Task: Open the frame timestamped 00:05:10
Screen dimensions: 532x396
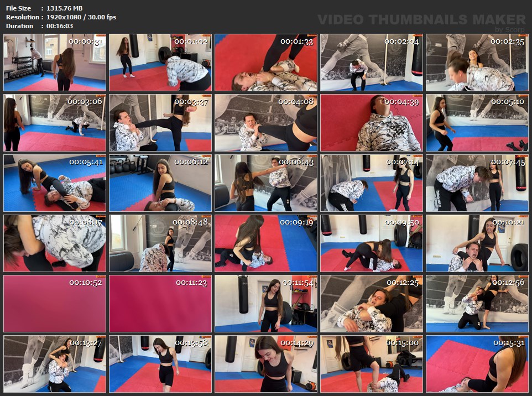Action: tap(477, 123)
